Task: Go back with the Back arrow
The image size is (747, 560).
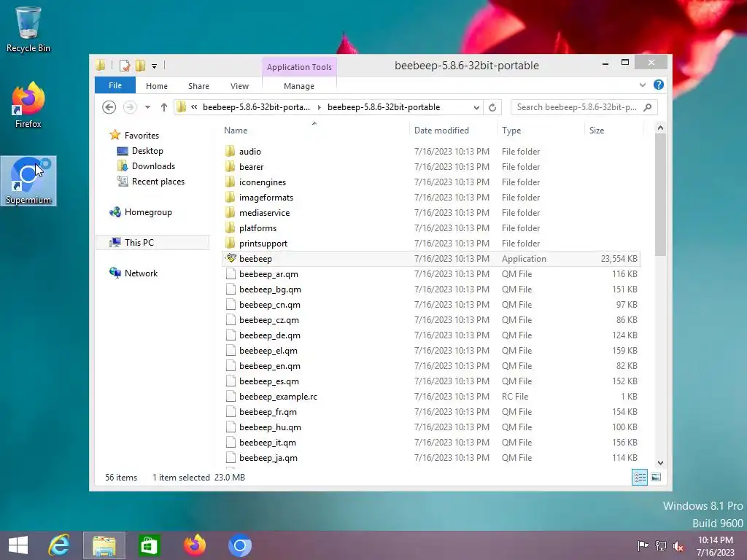Action: pos(109,107)
